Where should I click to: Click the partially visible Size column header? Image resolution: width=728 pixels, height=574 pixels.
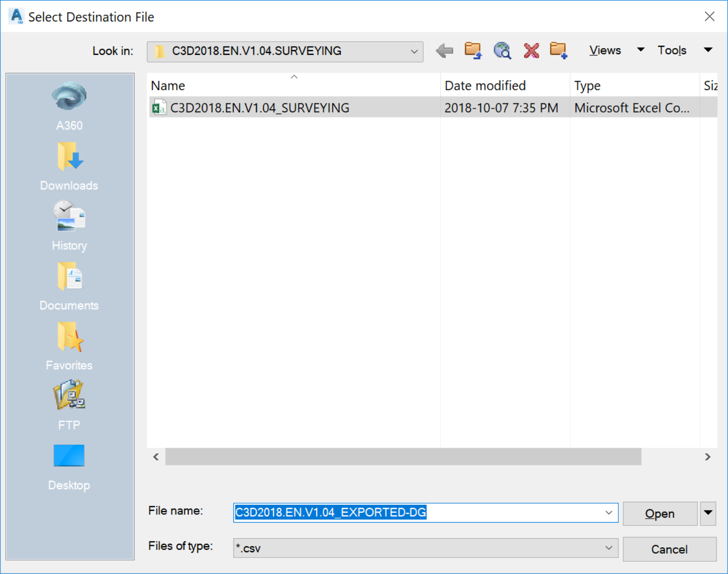coord(709,85)
